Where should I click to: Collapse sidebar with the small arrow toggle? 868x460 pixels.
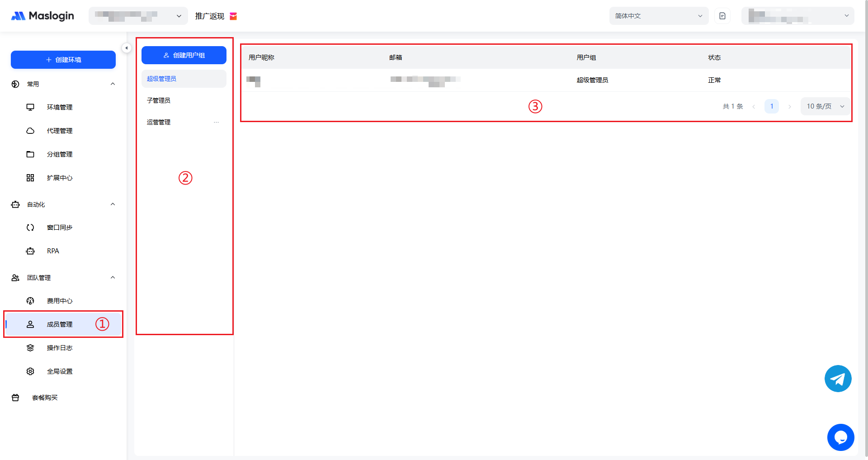[127, 48]
